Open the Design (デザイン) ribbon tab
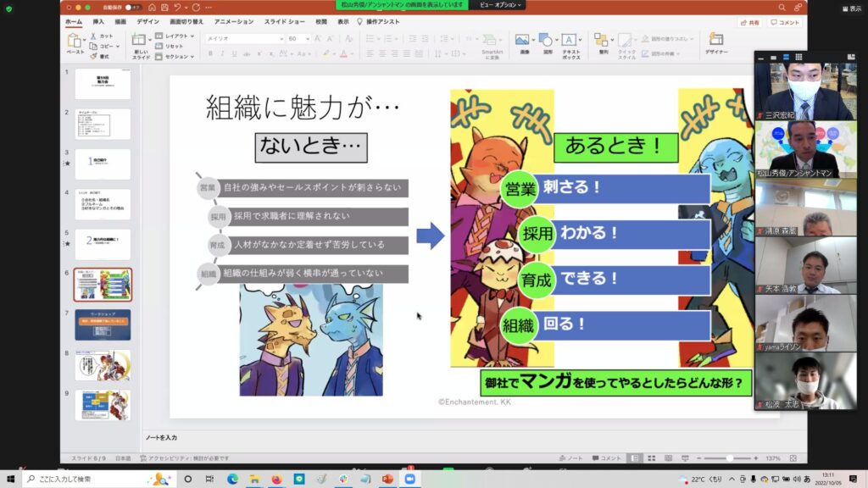This screenshot has width=868, height=488. pyautogui.click(x=147, y=21)
